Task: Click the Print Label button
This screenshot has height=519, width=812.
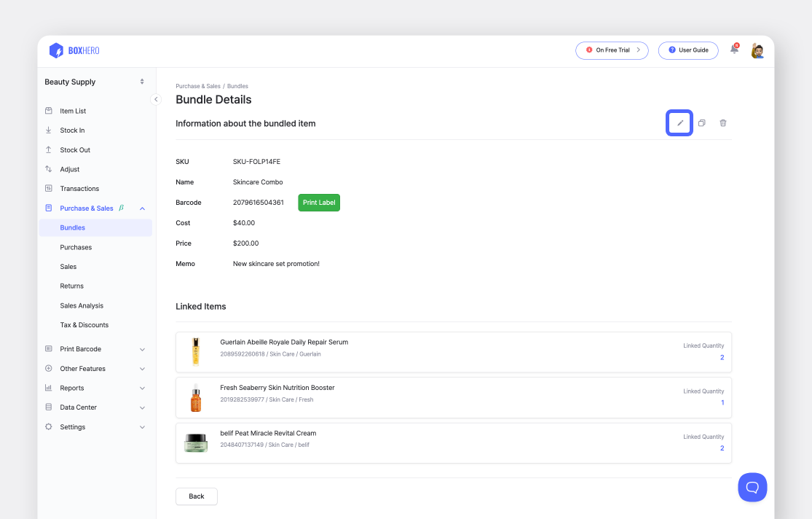Action: coord(318,202)
